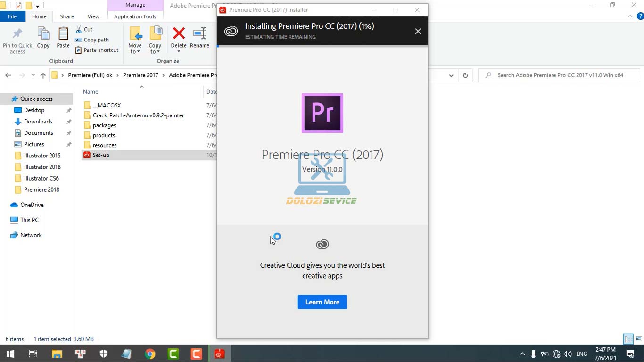Click the Rename icon

tap(199, 38)
